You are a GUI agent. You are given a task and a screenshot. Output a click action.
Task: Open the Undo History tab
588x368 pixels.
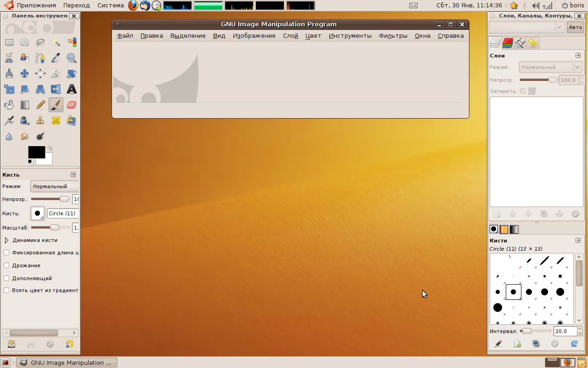532,43
